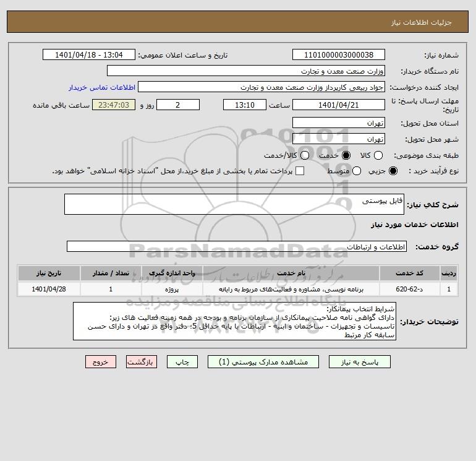Select the کالا/خدمت radio button

[x=305, y=155]
